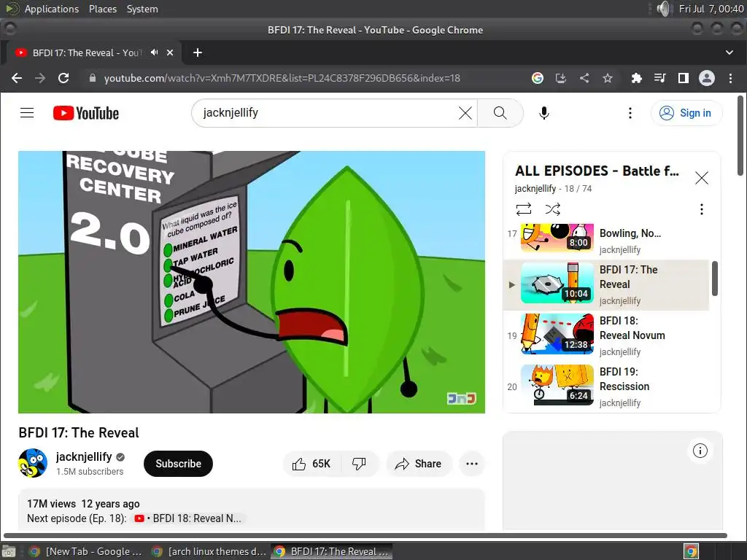Click the clock Fri Jul 7, 00:40
This screenshot has height=560, width=747.
click(711, 9)
